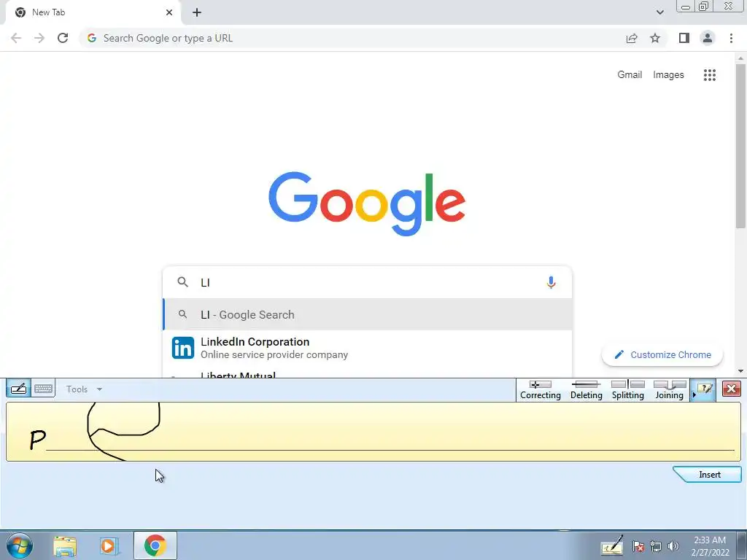Open Chrome's three-dot menu
The height and width of the screenshot is (560, 747).
[731, 38]
